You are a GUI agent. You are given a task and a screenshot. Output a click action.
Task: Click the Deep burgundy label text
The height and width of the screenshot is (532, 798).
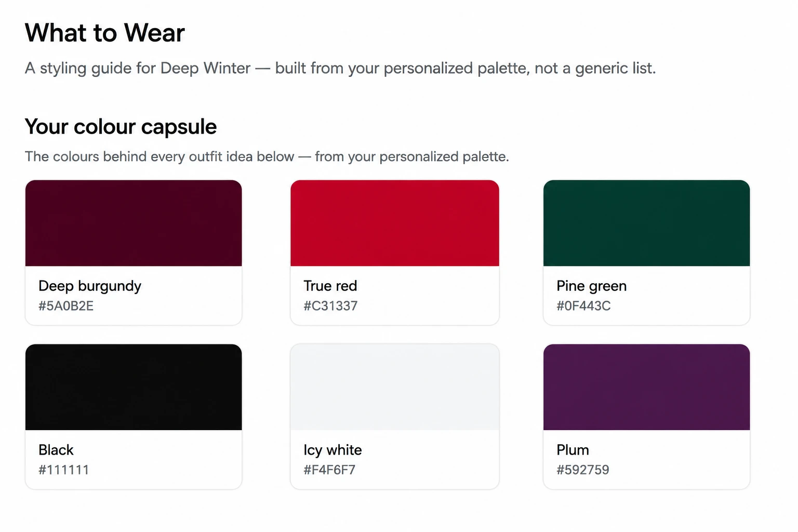click(x=90, y=286)
